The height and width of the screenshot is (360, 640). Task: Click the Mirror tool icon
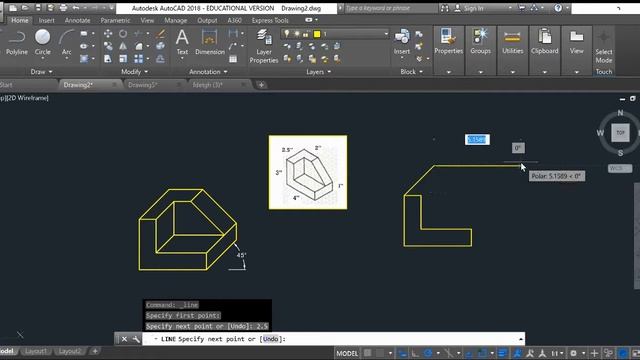click(x=123, y=47)
